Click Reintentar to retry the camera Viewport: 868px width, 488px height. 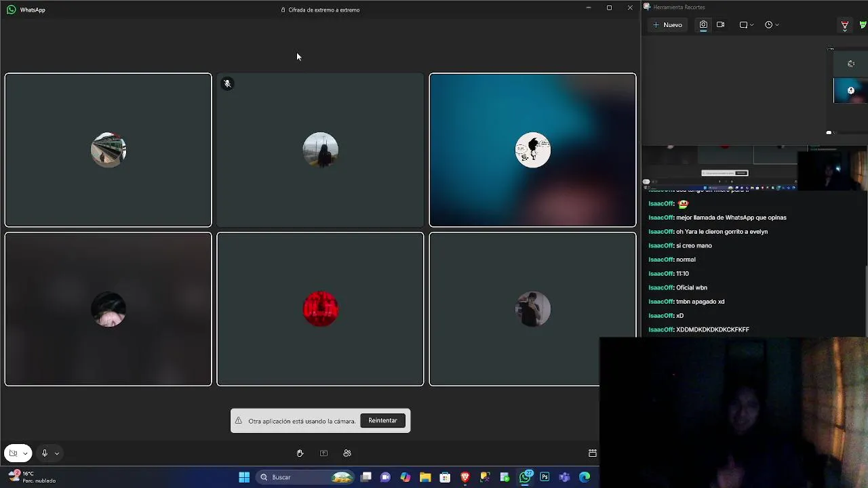click(382, 420)
